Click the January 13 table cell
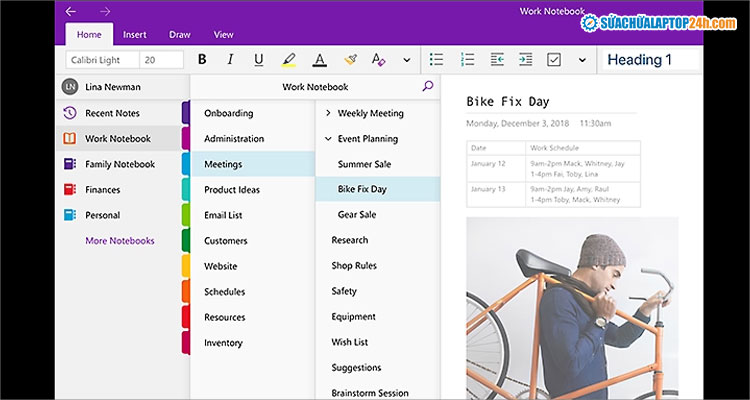 click(x=496, y=194)
